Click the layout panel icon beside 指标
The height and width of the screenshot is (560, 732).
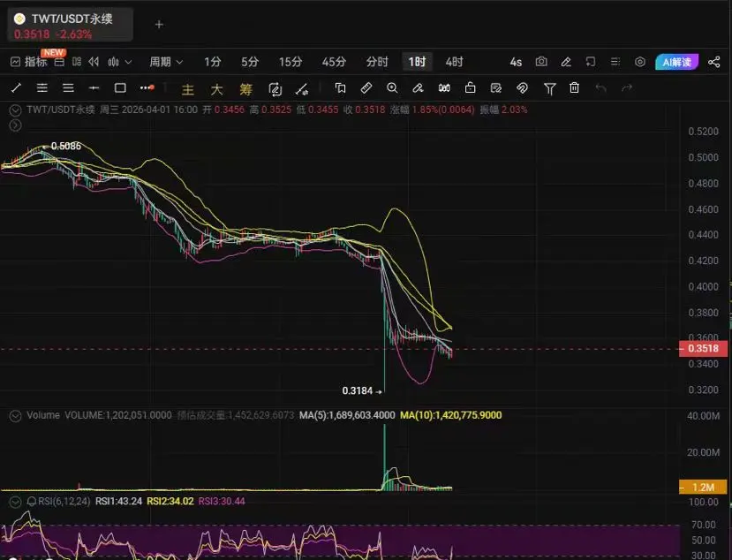pos(59,62)
